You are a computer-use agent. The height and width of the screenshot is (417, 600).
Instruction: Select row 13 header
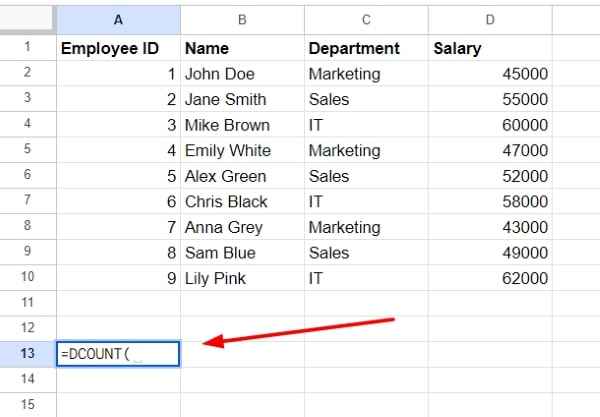point(28,354)
